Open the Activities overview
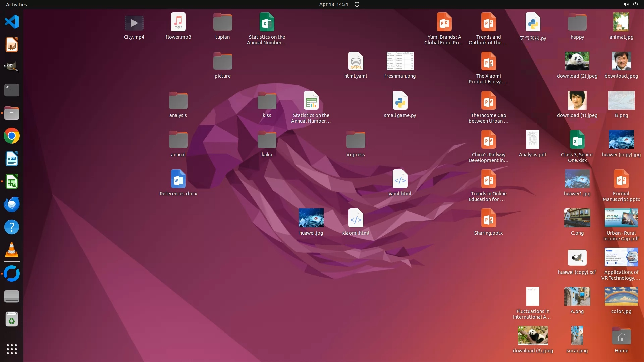 click(16, 4)
